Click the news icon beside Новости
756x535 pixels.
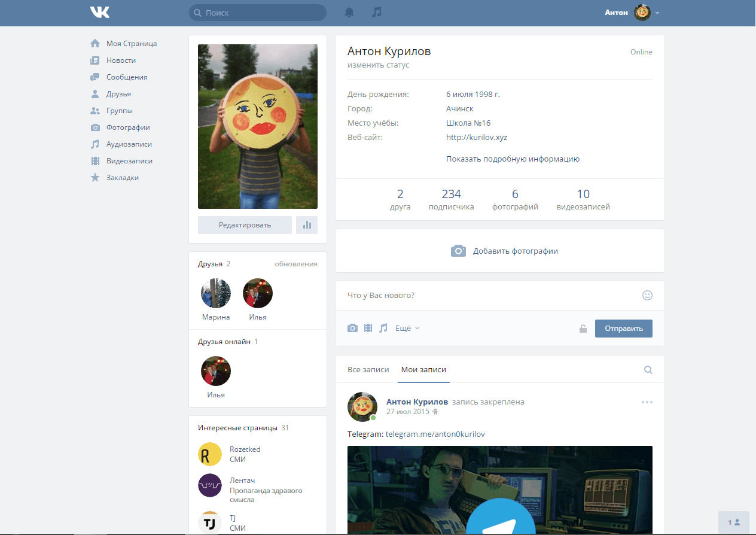click(94, 60)
